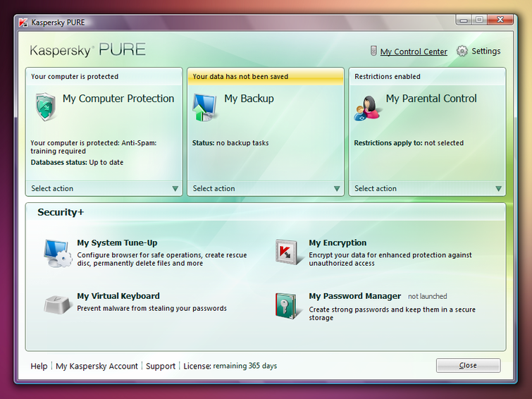Open My Control Center link
532x399 pixels.
[x=414, y=51]
